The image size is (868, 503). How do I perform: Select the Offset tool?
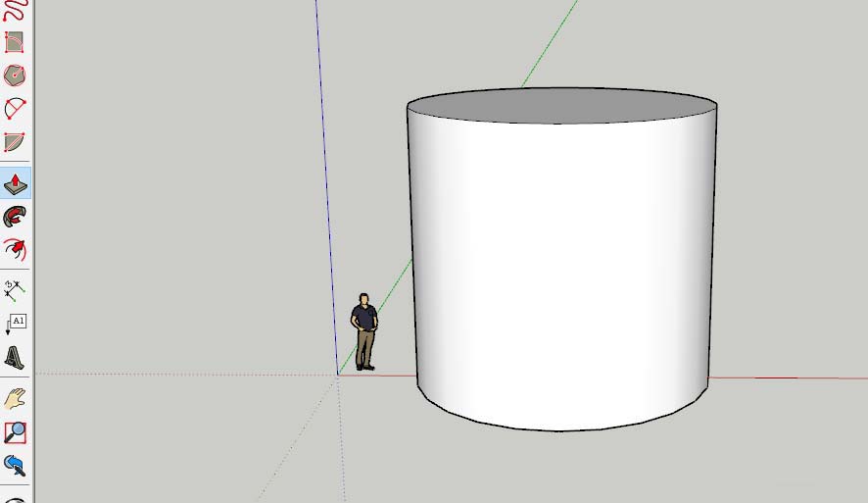[x=15, y=250]
